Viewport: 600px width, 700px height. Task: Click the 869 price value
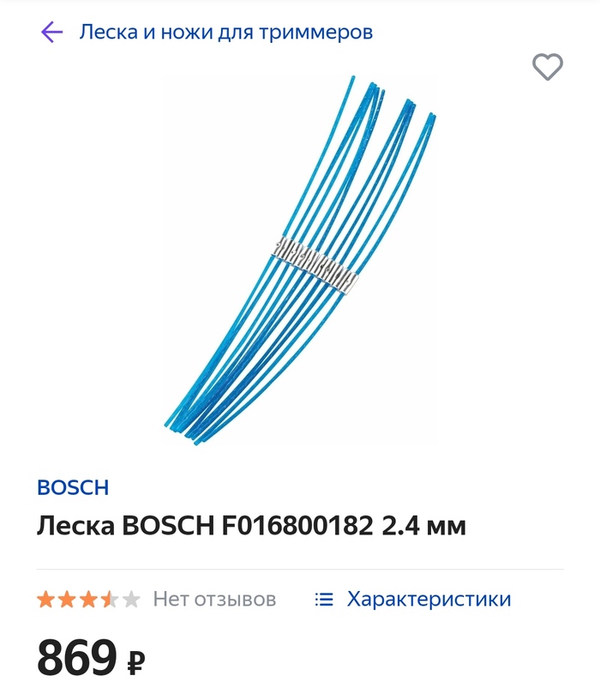coord(77,658)
